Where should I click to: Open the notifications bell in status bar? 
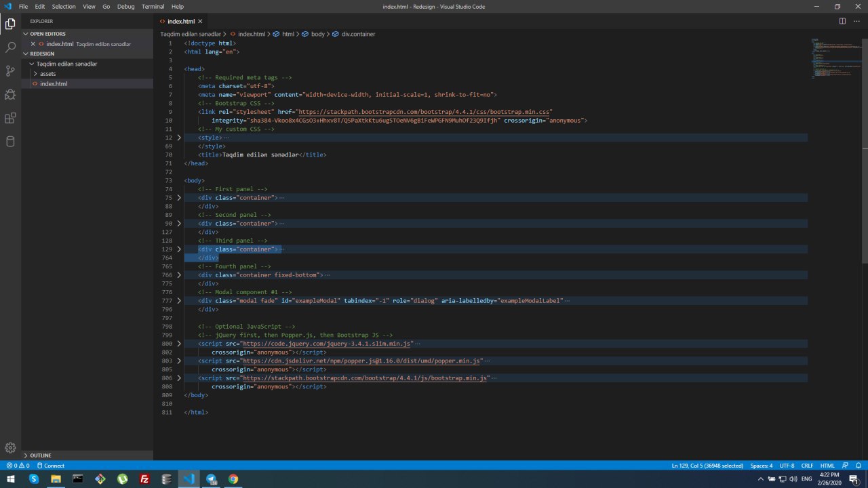859,466
